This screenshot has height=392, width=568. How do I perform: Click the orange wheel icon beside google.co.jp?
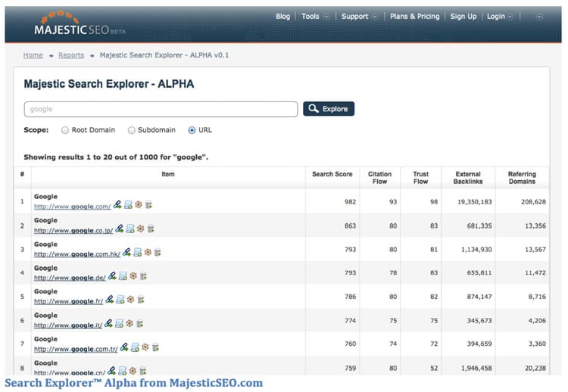click(x=141, y=229)
